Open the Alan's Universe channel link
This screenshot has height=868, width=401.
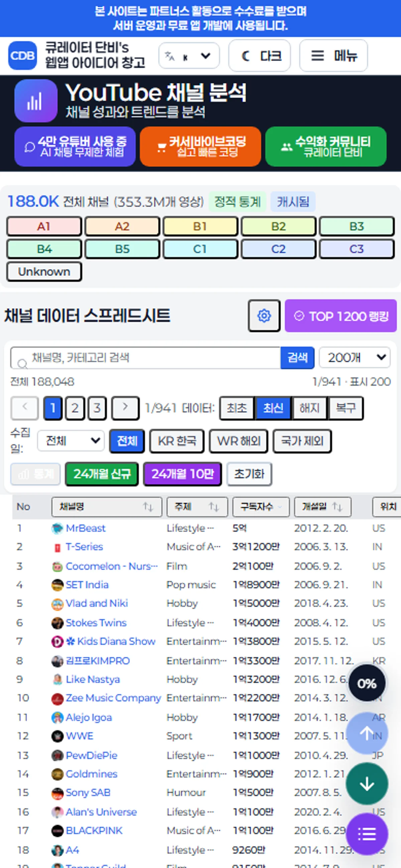click(101, 812)
